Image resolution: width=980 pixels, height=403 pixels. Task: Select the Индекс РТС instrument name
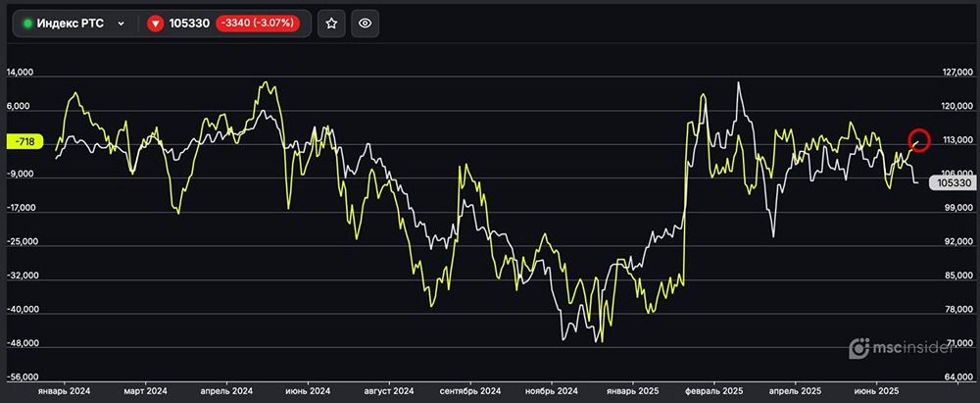pyautogui.click(x=70, y=24)
